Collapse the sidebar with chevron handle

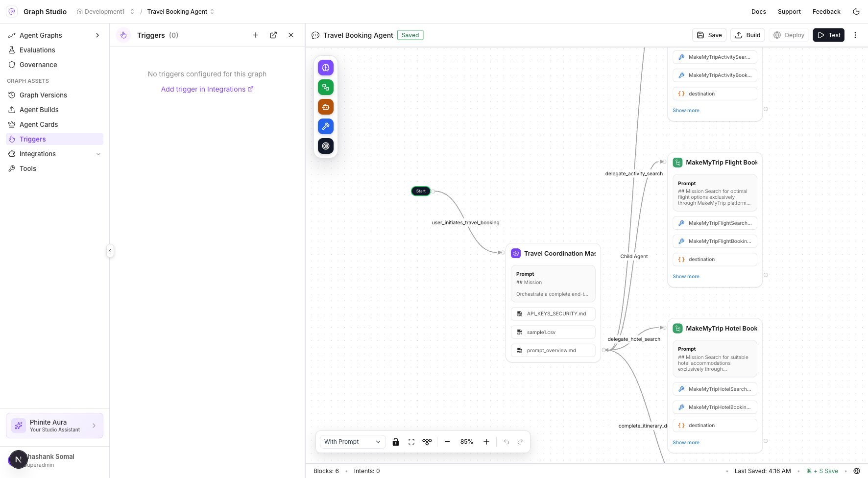click(x=110, y=251)
